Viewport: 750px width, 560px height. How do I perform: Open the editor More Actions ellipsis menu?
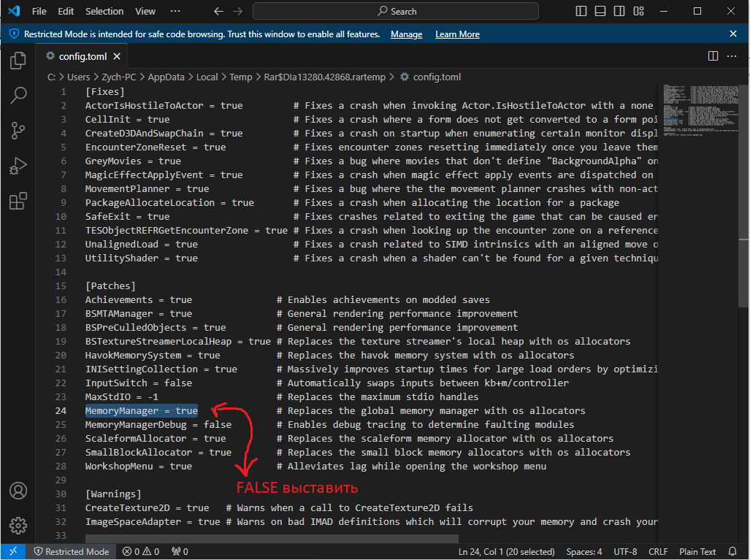(x=732, y=56)
